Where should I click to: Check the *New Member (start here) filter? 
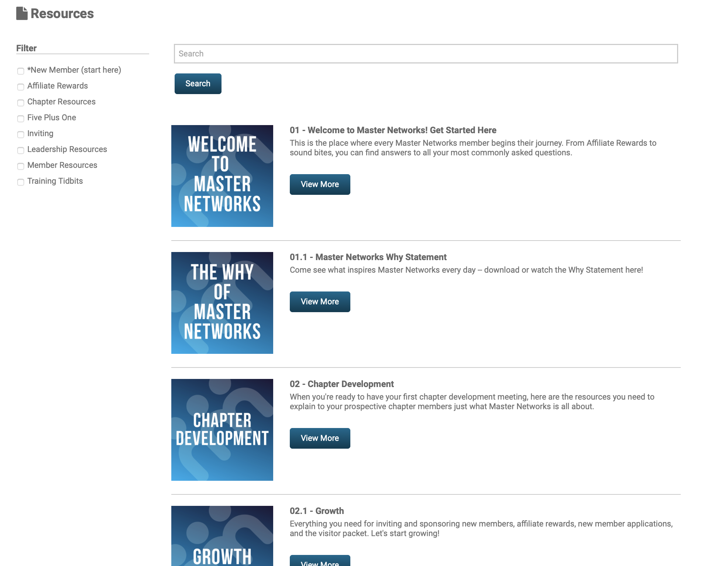click(21, 71)
